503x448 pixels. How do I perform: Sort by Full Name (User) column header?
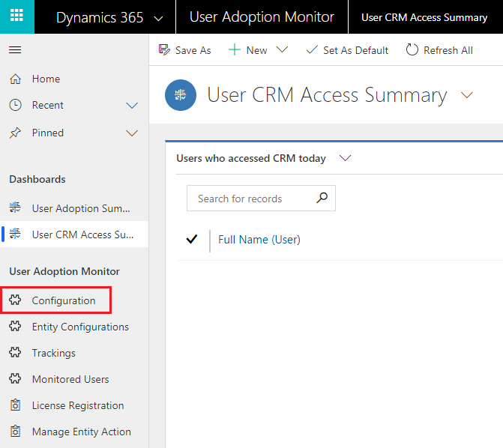(x=259, y=240)
